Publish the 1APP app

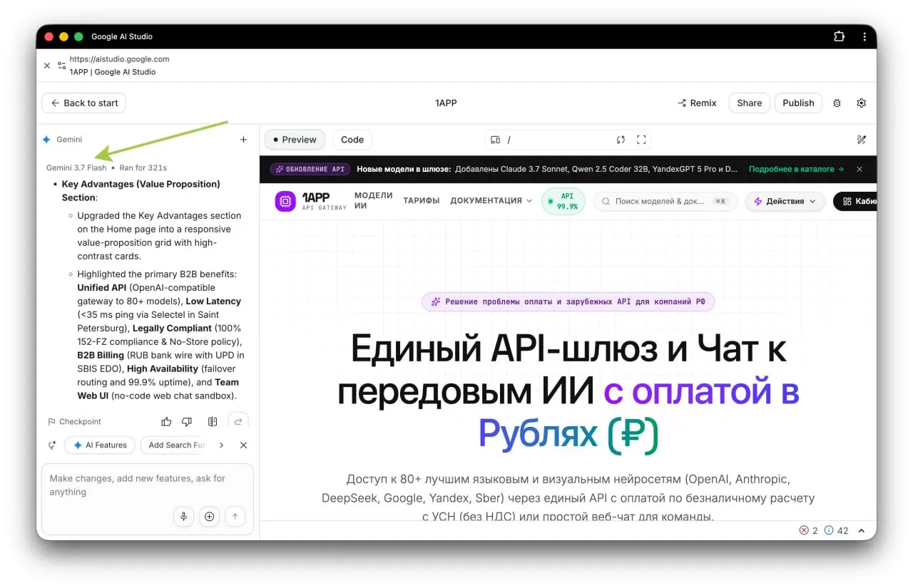[798, 103]
